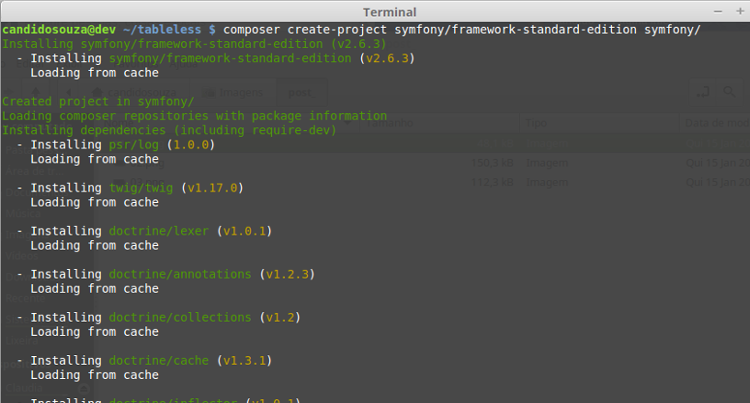Click 'Installing symfony/framework-standard-edition (v2.6.3)' green line
The image size is (750, 403).
click(194, 44)
